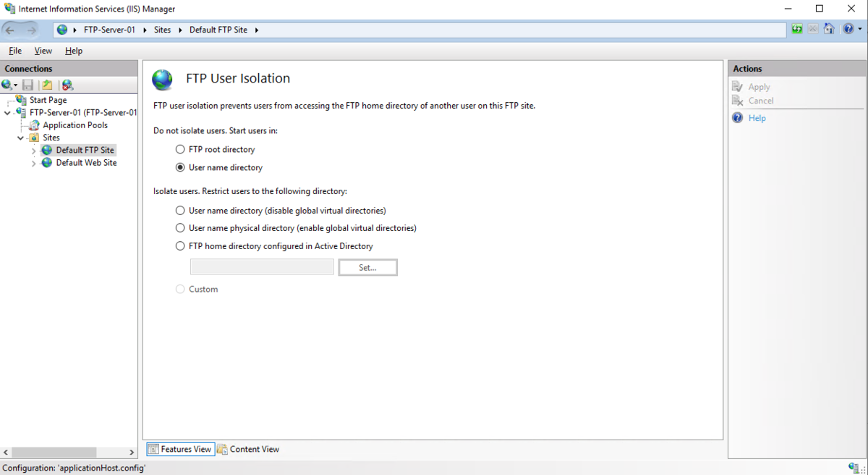Open the Help dropdown arrow in the address bar
This screenshot has width=868, height=475.
click(x=860, y=30)
